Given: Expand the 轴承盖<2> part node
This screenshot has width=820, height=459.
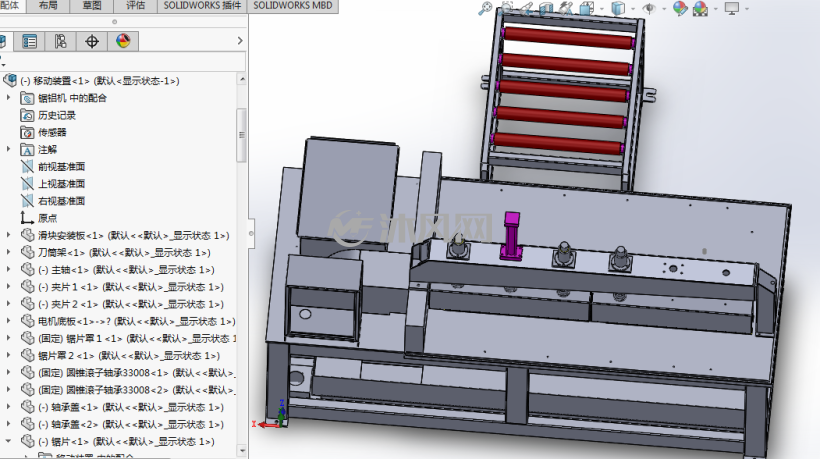Looking at the screenshot, I should [8, 424].
